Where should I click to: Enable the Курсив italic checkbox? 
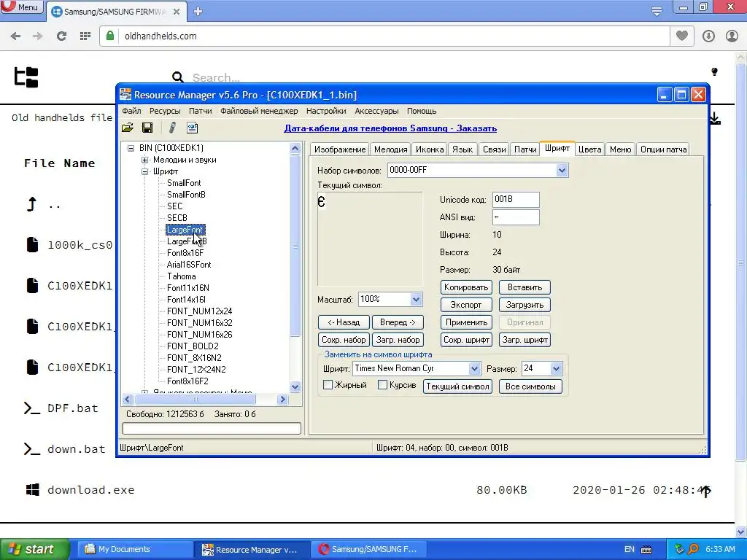[382, 385]
